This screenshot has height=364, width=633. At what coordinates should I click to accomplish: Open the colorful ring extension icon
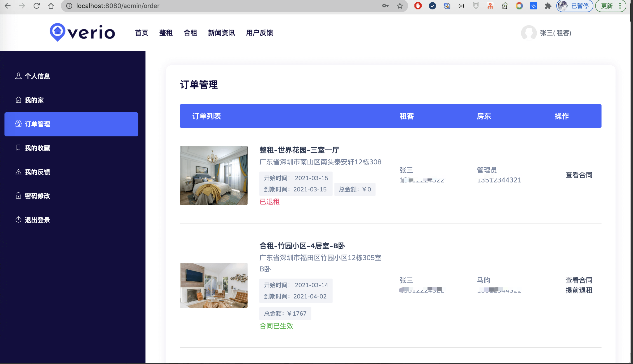coord(519,6)
